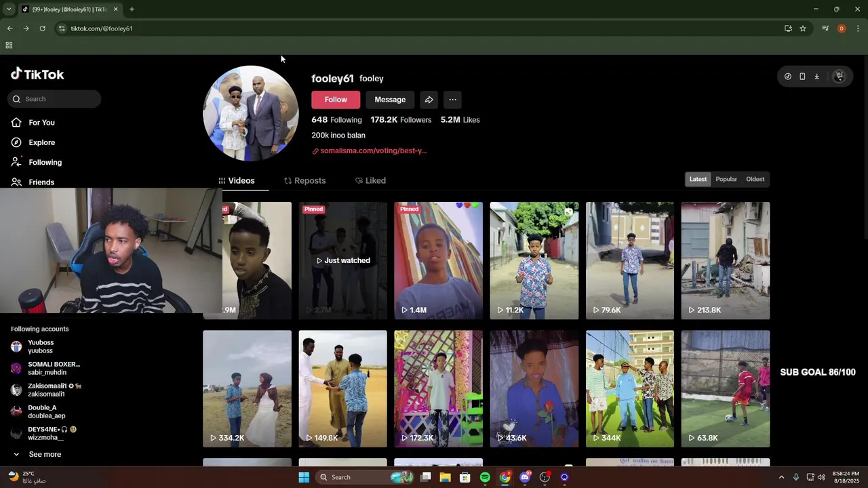Open the video with 344K views
868x488 pixels.
(x=630, y=388)
